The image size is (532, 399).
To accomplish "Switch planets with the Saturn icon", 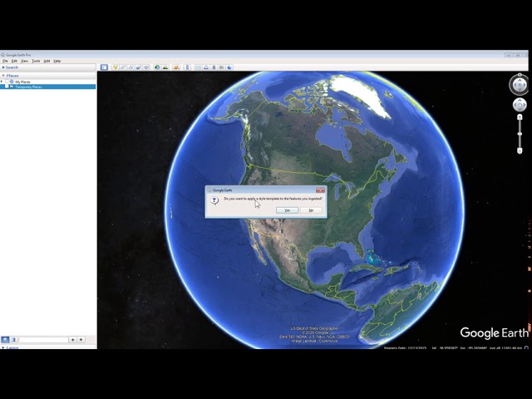I will [176, 67].
